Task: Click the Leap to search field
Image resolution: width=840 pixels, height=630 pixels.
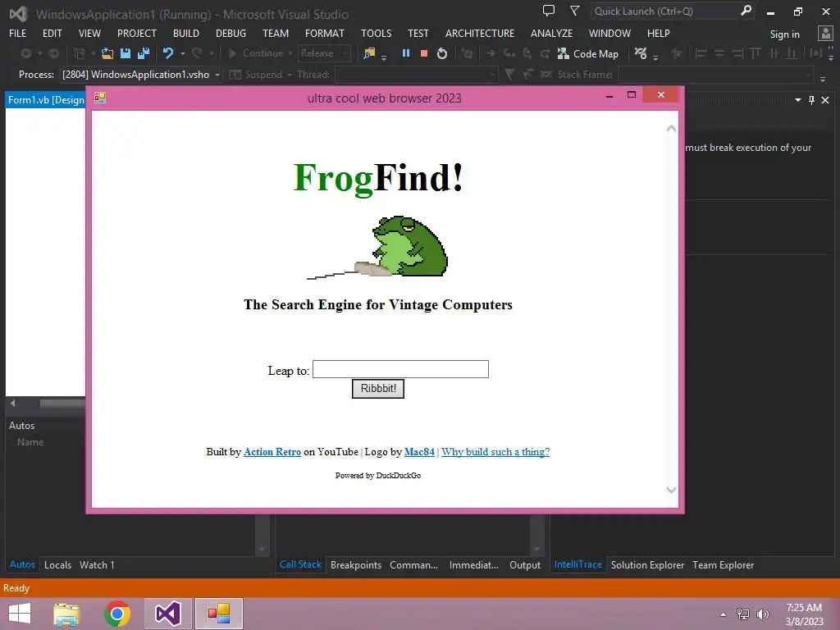Action: tap(400, 369)
